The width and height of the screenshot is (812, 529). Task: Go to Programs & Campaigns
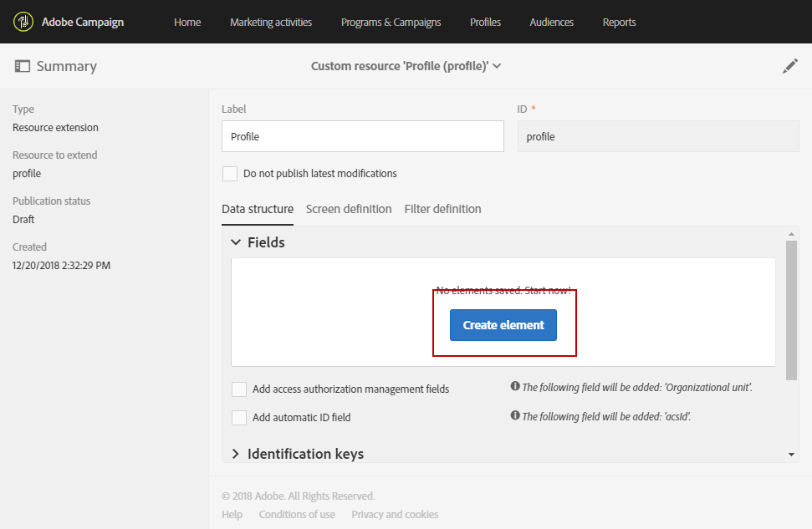point(391,22)
